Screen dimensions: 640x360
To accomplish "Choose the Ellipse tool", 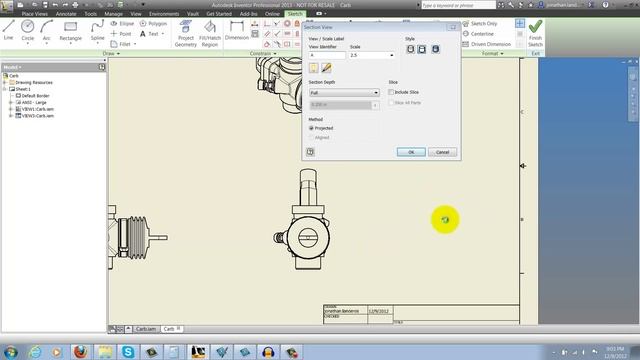I will [x=122, y=24].
